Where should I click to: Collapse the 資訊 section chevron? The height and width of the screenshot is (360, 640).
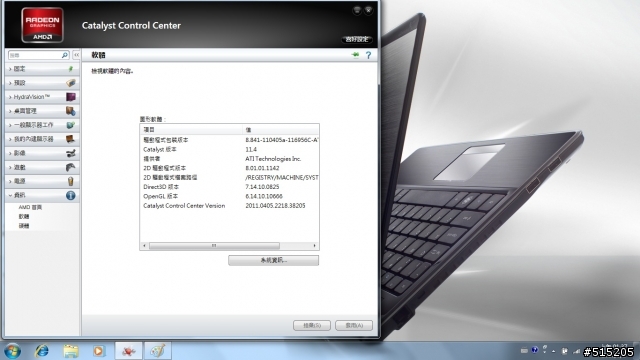point(10,196)
